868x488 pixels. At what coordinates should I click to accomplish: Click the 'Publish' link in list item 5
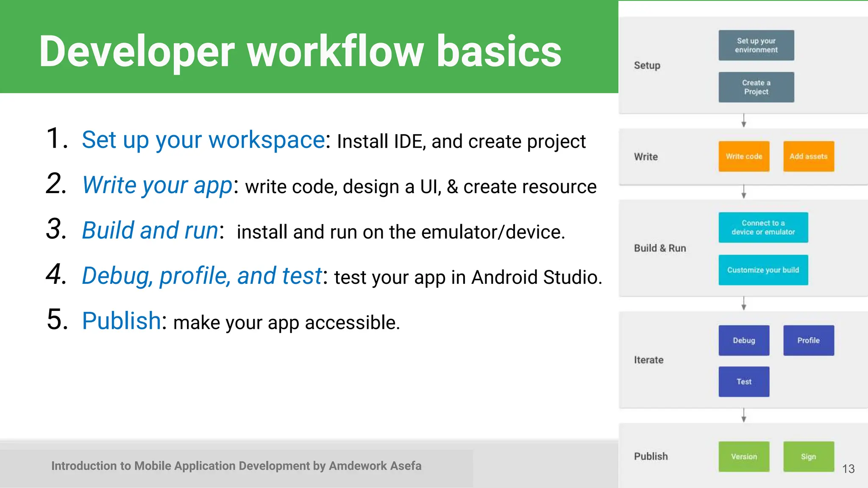click(121, 321)
